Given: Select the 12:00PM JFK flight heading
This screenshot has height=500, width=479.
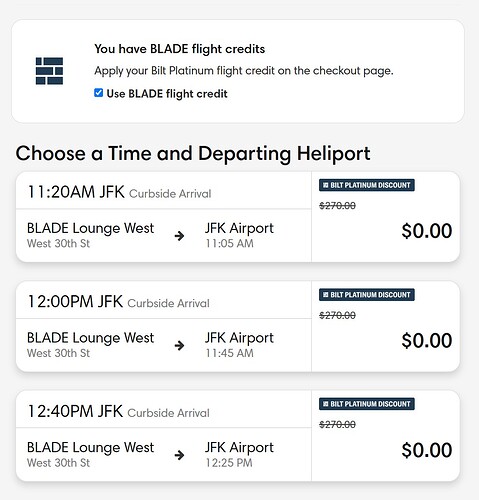Looking at the screenshot, I should pos(75,302).
